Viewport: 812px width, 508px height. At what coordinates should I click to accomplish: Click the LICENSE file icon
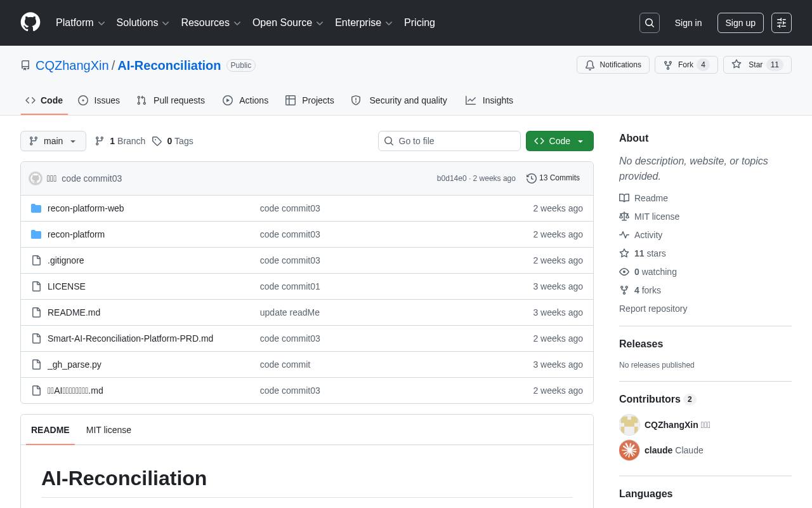[36, 286]
